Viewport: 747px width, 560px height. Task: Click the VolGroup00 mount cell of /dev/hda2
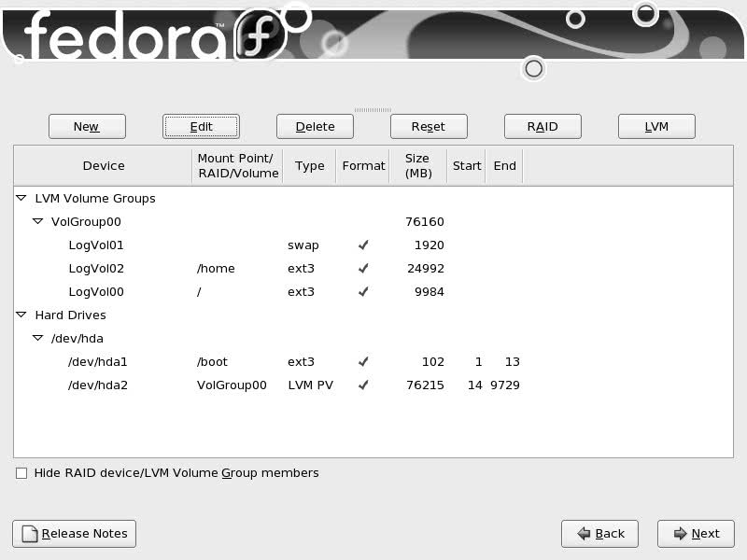point(232,385)
